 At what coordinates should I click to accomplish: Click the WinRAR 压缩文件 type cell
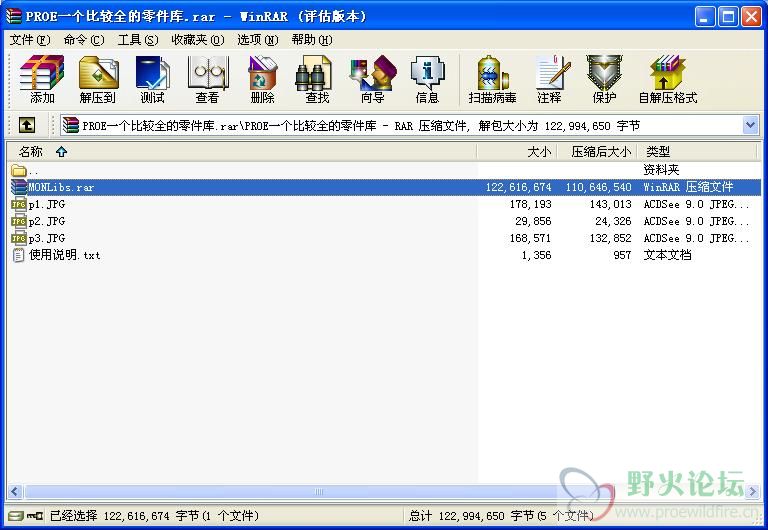pyautogui.click(x=688, y=187)
